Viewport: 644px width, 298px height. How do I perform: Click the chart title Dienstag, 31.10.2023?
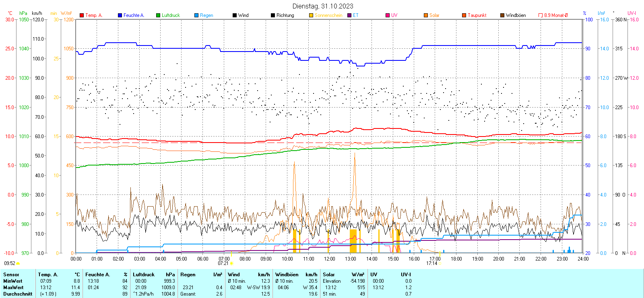[x=323, y=6]
